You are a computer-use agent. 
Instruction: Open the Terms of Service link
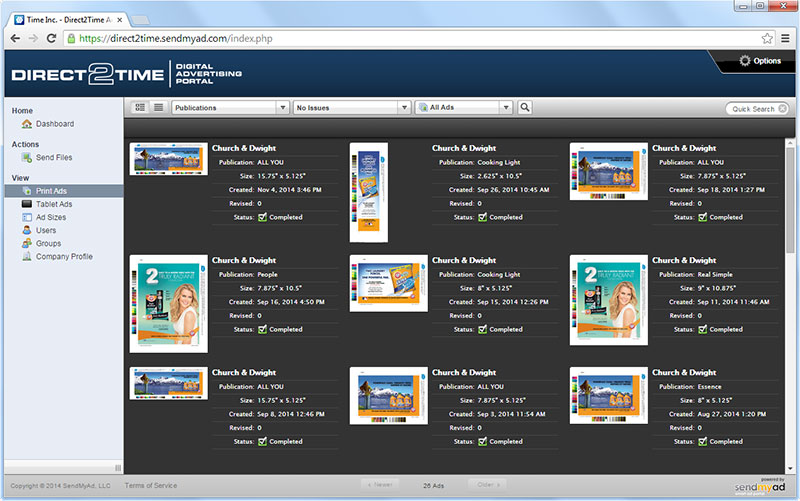pos(150,485)
